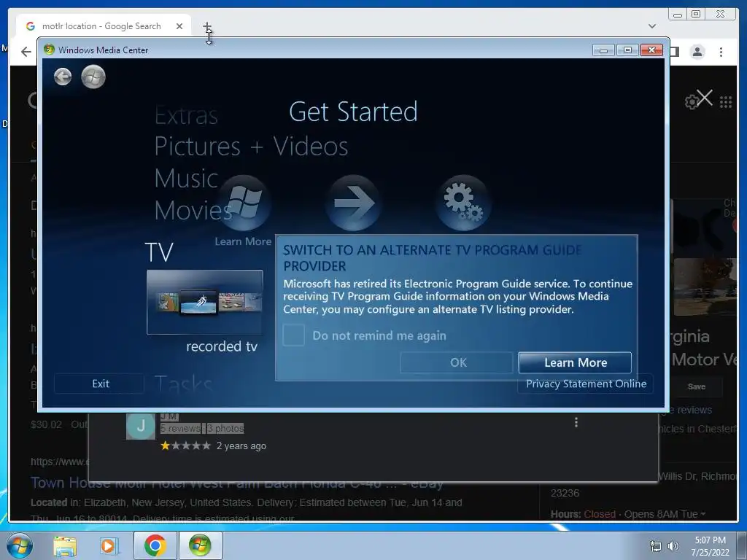Viewport: 747px width, 560px height.
Task: Click reviewer J avatar in Chrome
Action: pos(141,426)
